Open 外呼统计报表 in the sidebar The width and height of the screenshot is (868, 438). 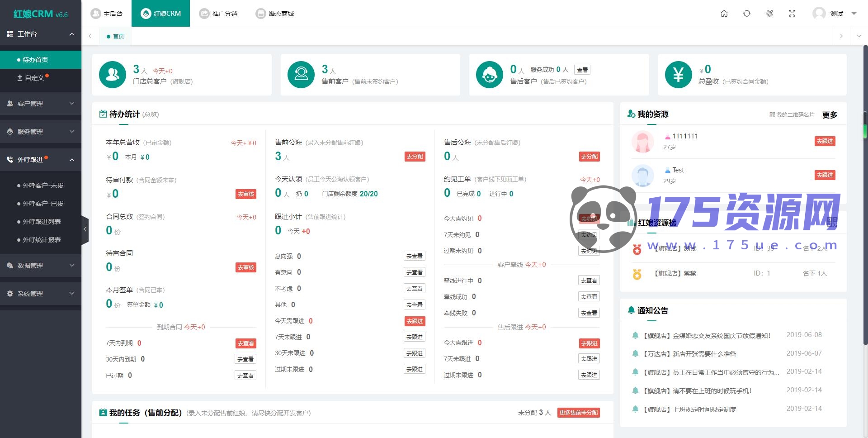pyautogui.click(x=41, y=240)
